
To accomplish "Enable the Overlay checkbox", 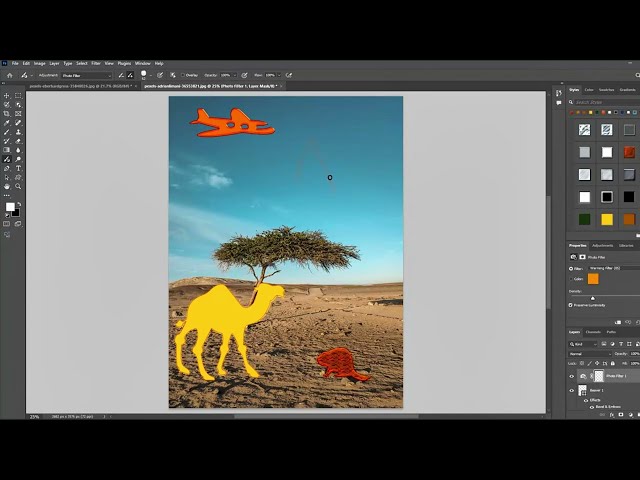I will point(183,75).
